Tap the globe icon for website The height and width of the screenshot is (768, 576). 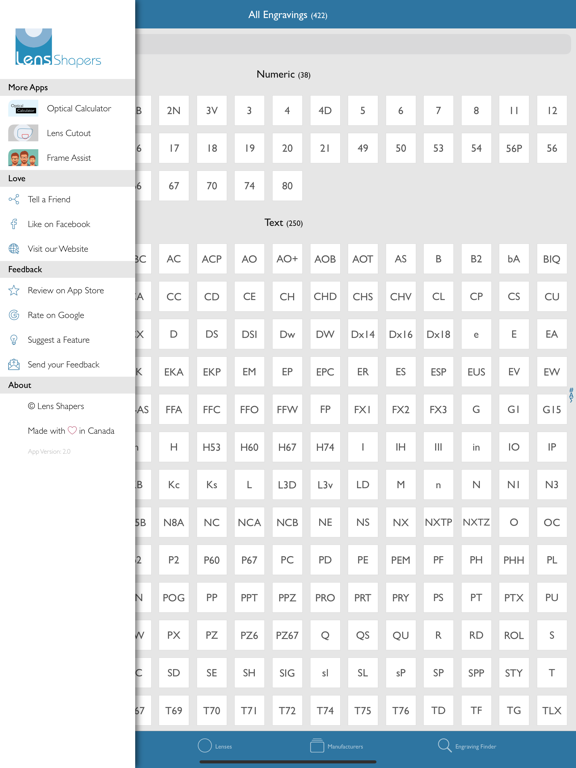point(14,248)
